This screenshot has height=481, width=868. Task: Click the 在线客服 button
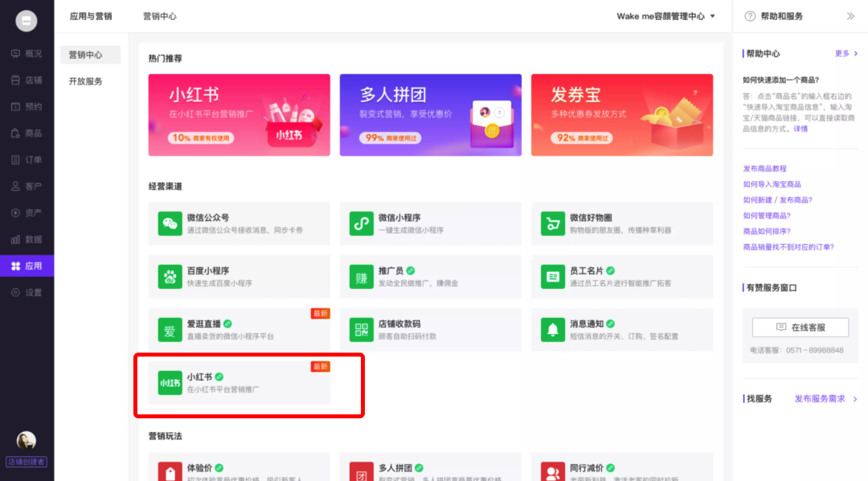pyautogui.click(x=800, y=328)
